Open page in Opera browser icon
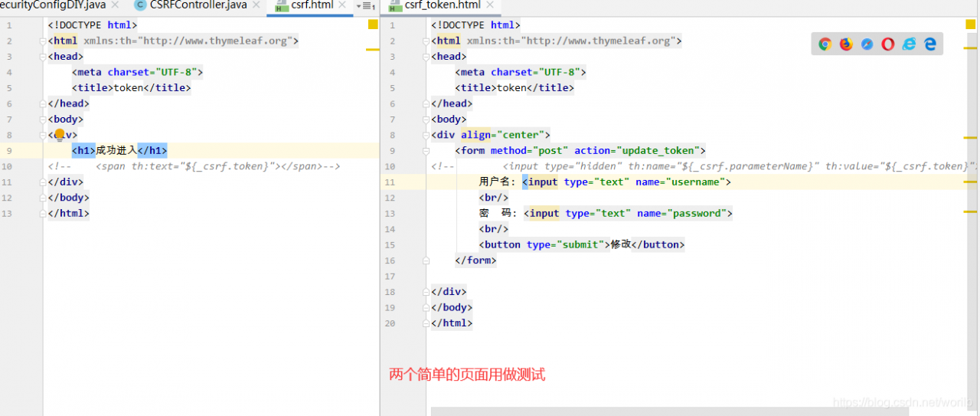Screen dimensions: 980x416 coord(888,44)
